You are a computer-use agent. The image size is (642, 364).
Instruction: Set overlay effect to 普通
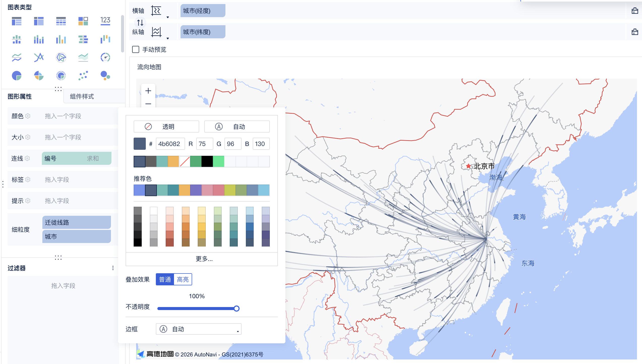pos(165,279)
